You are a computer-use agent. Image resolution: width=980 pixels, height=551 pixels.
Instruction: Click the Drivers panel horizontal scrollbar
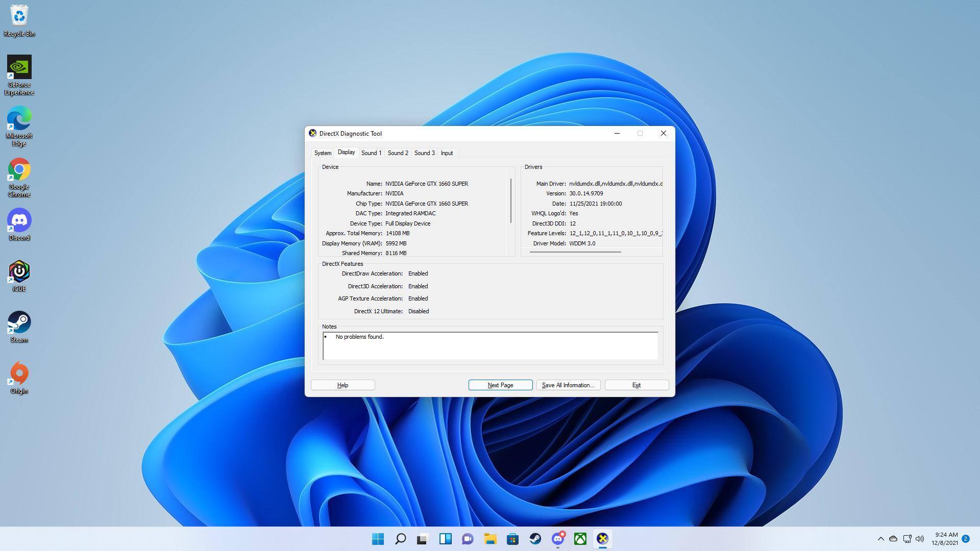(x=575, y=252)
